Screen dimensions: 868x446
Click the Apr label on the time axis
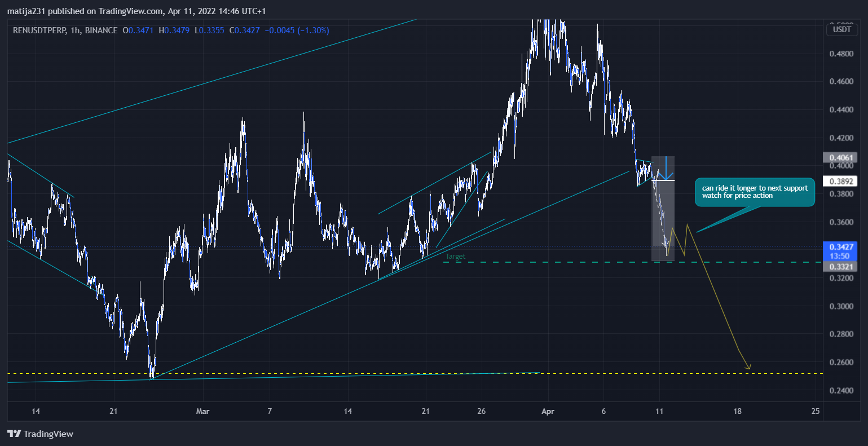(548, 412)
